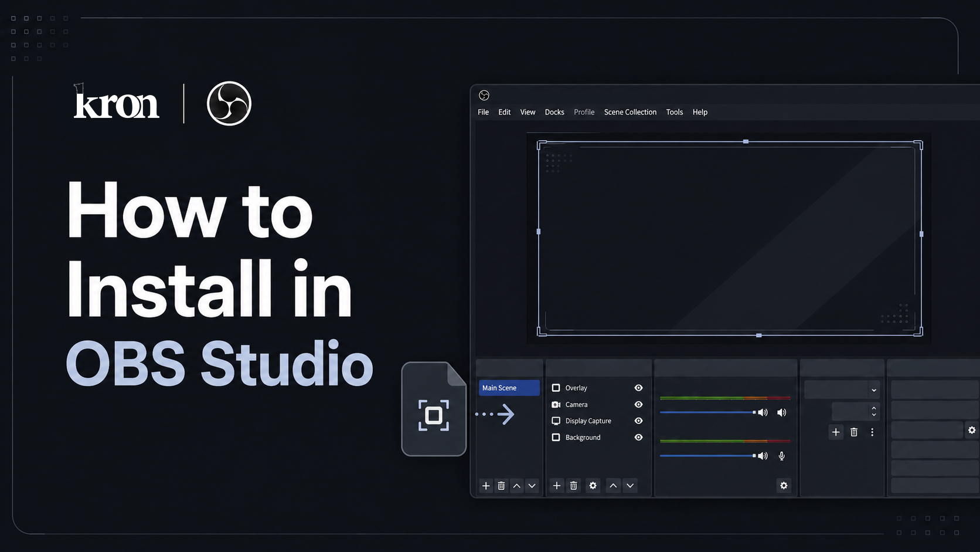This screenshot has width=980, height=552.
Task: Open the Scene Collection menu
Action: pyautogui.click(x=630, y=112)
